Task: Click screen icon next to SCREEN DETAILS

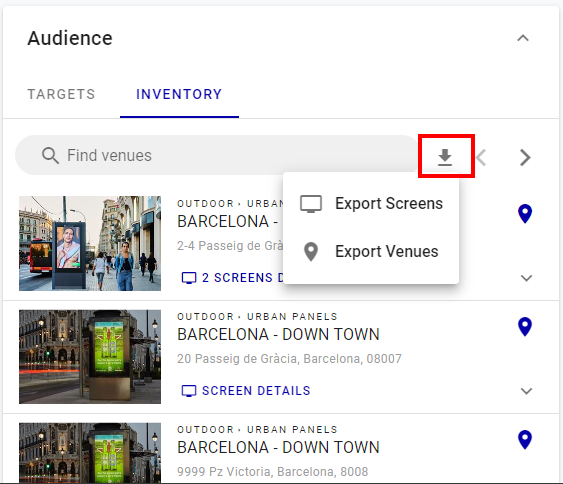Action: pos(189,391)
